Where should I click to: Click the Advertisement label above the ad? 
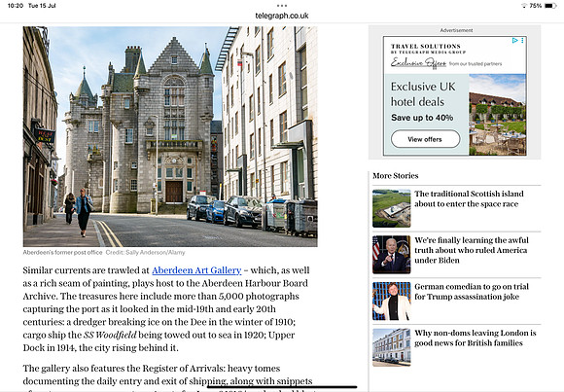pos(456,30)
